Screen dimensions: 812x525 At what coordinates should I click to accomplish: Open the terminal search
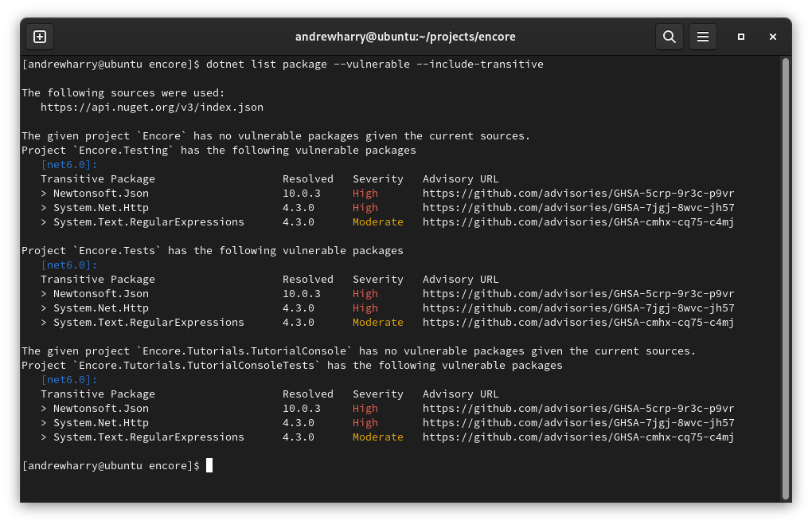pyautogui.click(x=669, y=36)
